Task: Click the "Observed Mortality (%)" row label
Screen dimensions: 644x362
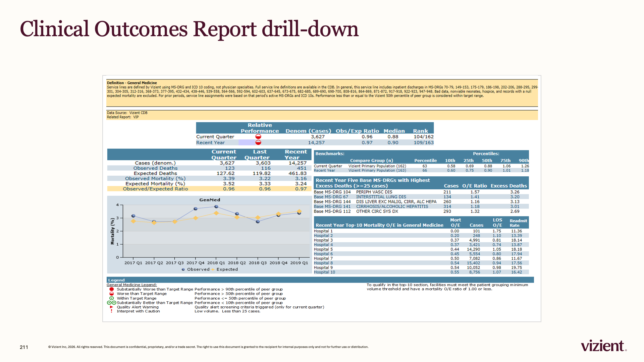Action: (x=155, y=179)
